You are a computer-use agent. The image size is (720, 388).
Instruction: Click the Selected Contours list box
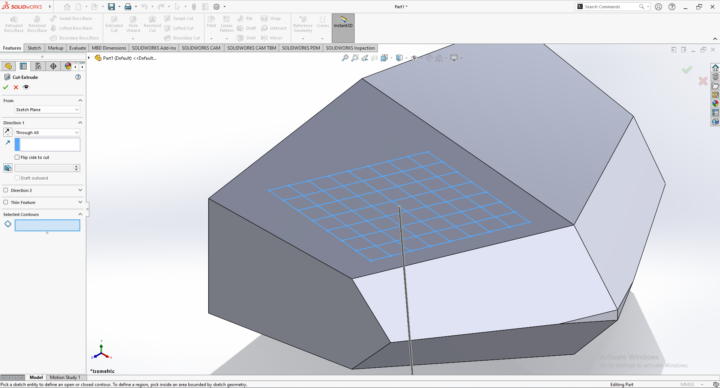click(x=47, y=225)
